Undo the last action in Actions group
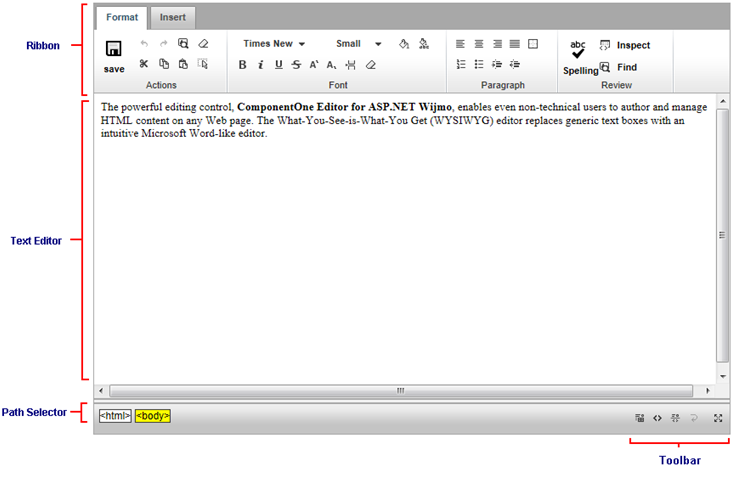Viewport: 733px width, 477px height. tap(144, 44)
